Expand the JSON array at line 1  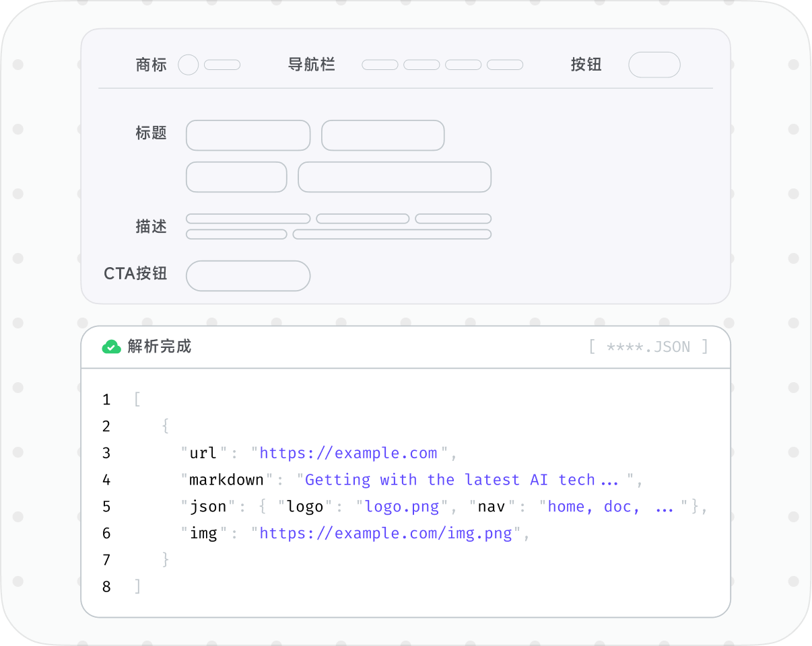pos(137,399)
